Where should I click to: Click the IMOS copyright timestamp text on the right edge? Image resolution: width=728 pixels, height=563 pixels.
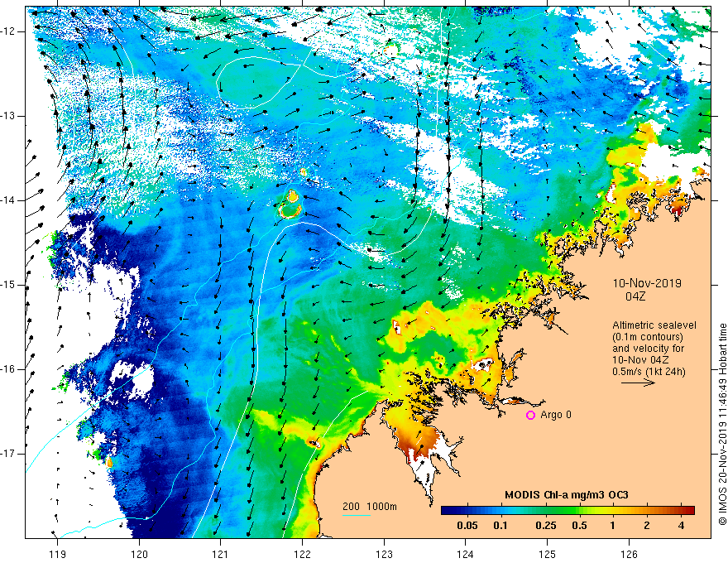[722, 425]
